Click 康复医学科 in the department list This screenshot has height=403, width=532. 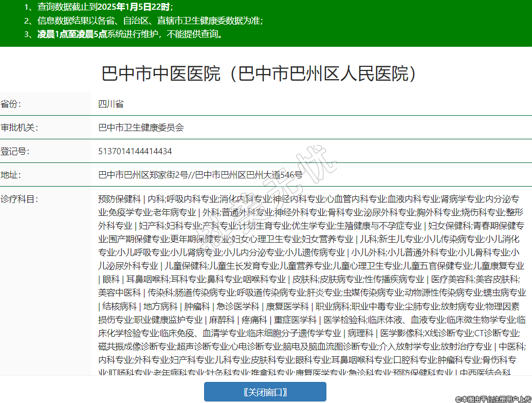click(286, 306)
